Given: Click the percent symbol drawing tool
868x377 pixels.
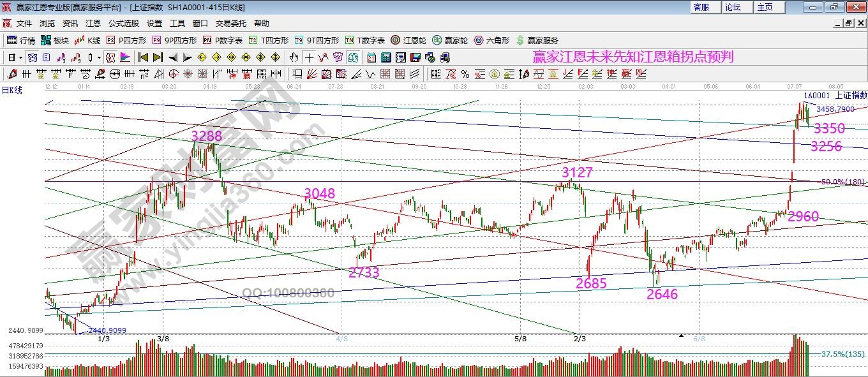Looking at the screenshot, I should click(465, 74).
